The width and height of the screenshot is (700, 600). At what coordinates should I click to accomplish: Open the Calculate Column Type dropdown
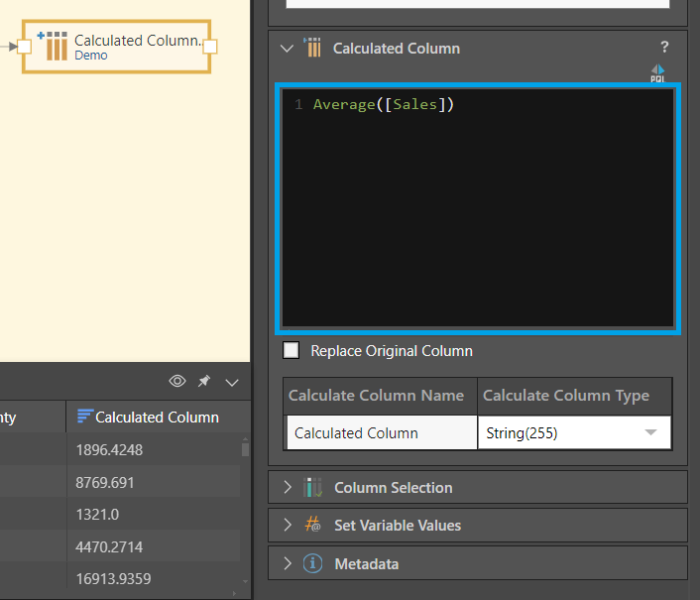[x=650, y=432]
